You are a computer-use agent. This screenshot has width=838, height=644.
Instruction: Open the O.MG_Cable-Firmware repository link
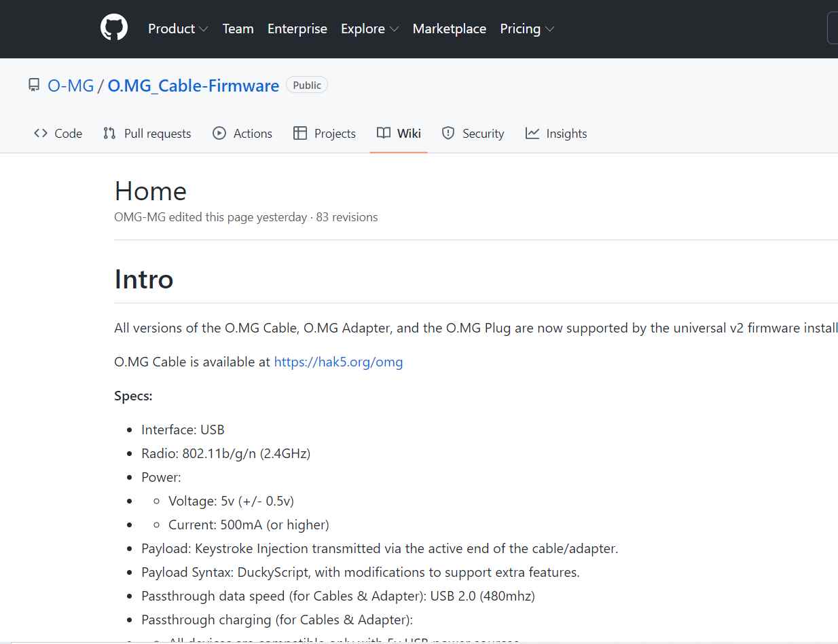click(x=194, y=86)
